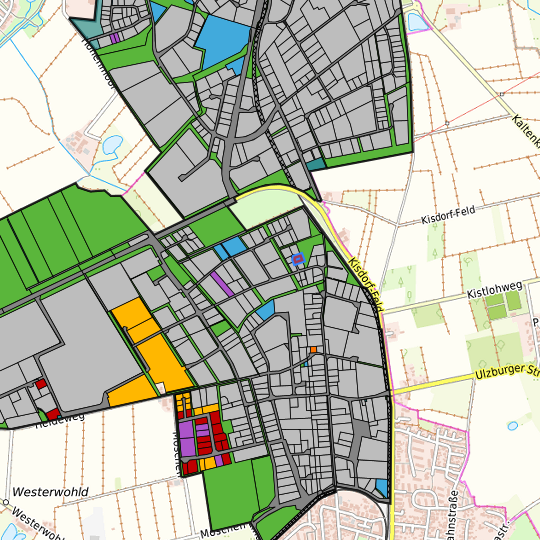Click the Kisdorf-Feld label along the yellow road
This screenshot has height=540, width=540.
[365, 284]
